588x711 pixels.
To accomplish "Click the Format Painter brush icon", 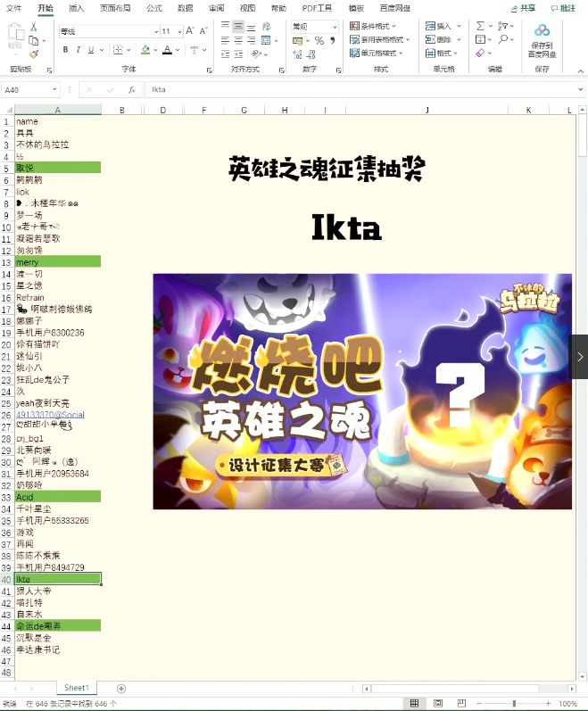I will click(x=34, y=55).
